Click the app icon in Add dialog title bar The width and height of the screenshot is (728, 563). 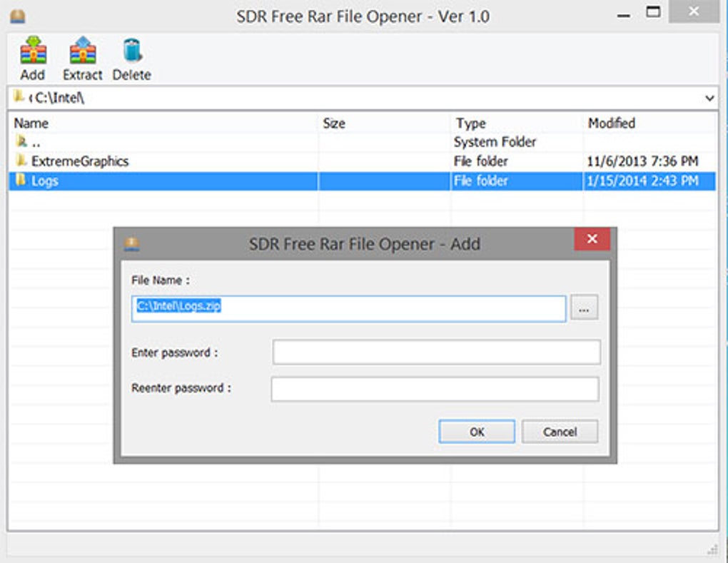pyautogui.click(x=132, y=243)
